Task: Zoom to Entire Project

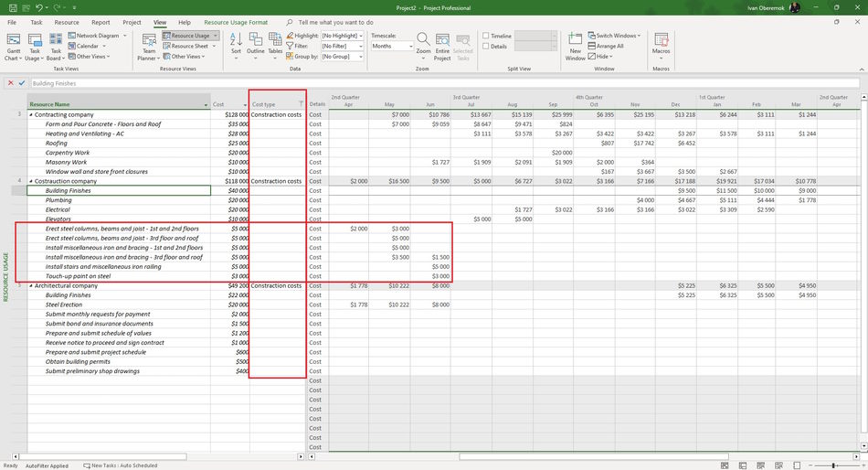Action: (x=441, y=47)
